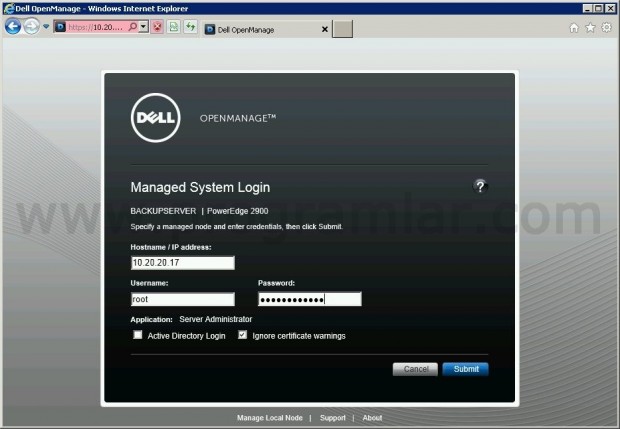620x429 pixels.
Task: Click the Home icon in IE toolbar
Action: click(574, 28)
